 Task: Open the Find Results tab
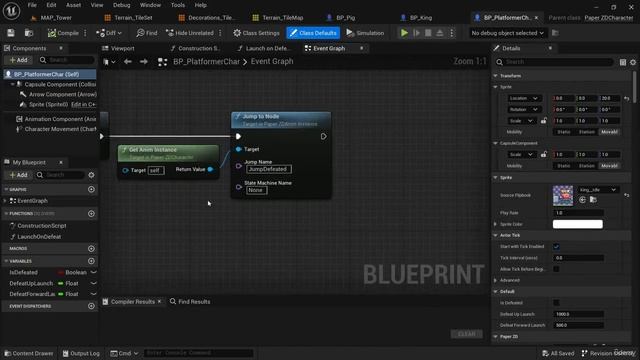click(190, 302)
